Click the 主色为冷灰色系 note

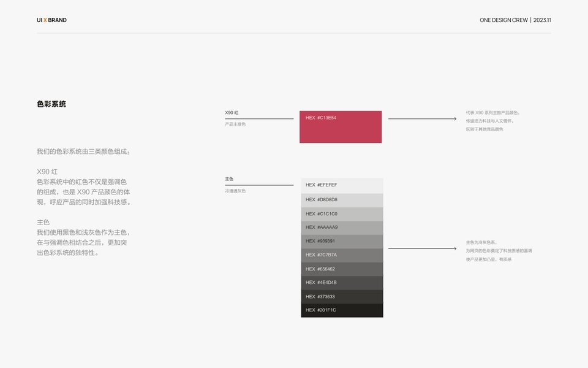coord(481,243)
